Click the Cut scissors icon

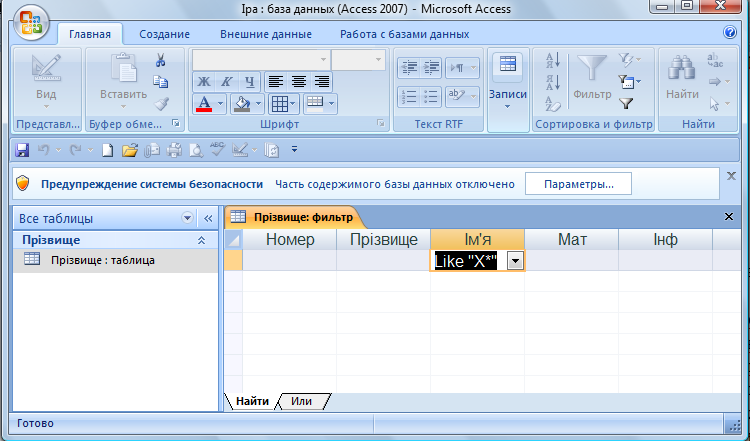pos(161,60)
